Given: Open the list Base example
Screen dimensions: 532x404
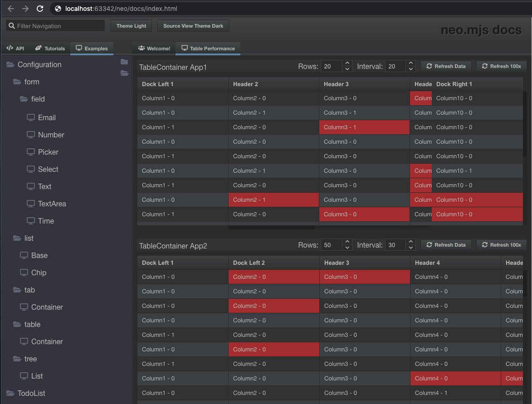Looking at the screenshot, I should (34, 255).
